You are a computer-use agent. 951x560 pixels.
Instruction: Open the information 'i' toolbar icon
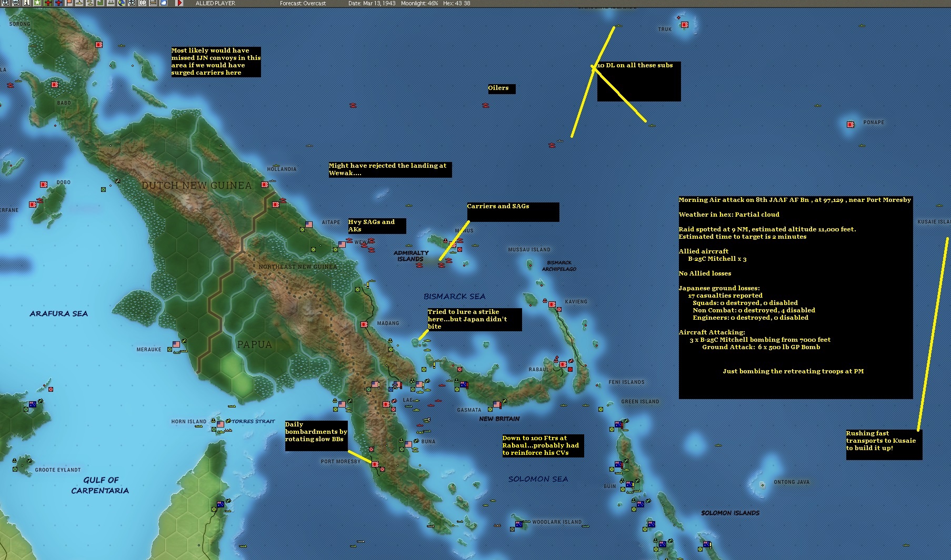click(x=26, y=3)
